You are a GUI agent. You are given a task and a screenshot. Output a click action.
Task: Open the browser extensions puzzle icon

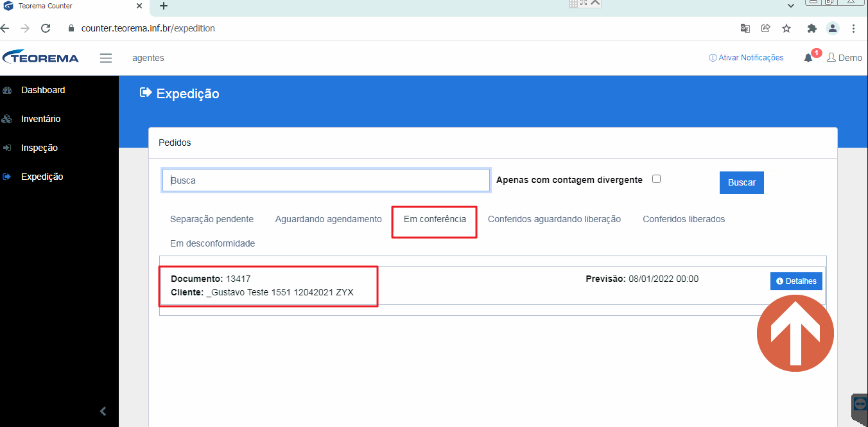pyautogui.click(x=812, y=28)
